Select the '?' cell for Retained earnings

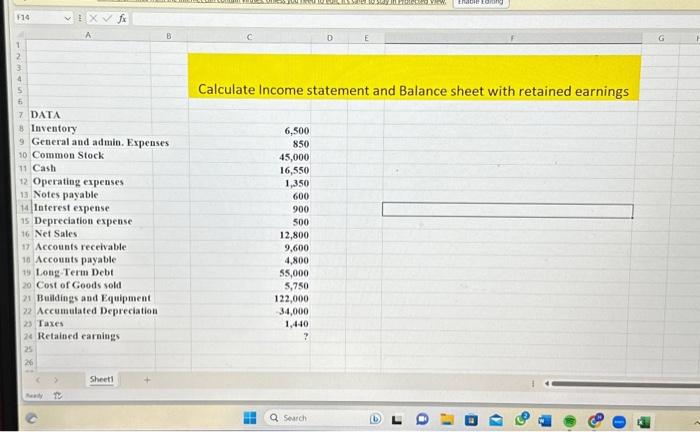pyautogui.click(x=305, y=336)
